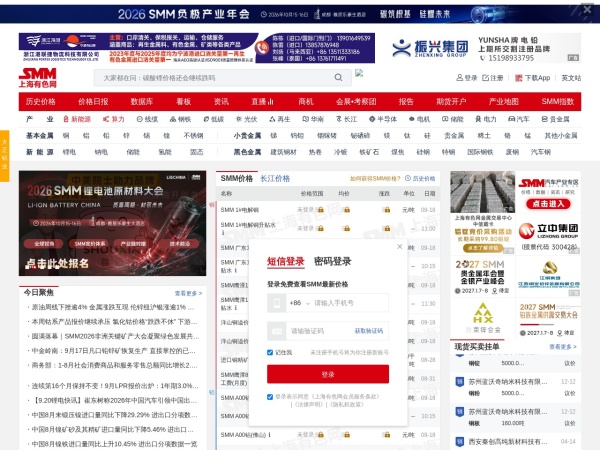
Task: Open news headline starting with 原油周线下挫逾4%
Action: click(x=112, y=307)
